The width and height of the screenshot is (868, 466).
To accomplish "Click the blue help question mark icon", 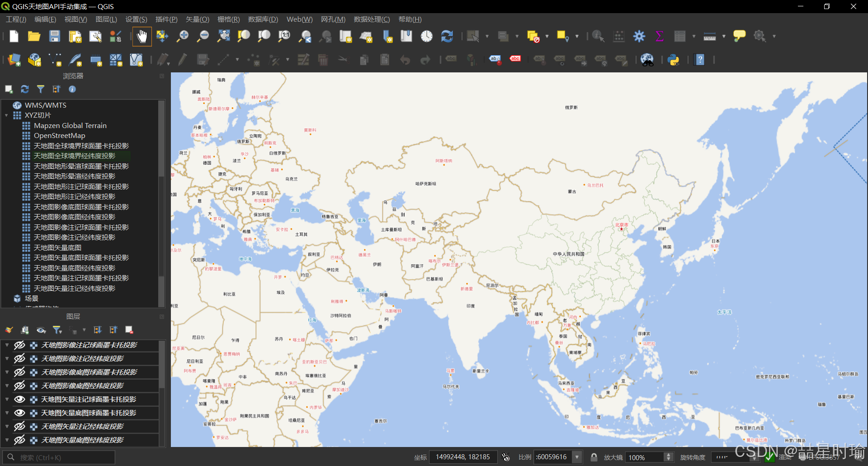I will pos(700,60).
